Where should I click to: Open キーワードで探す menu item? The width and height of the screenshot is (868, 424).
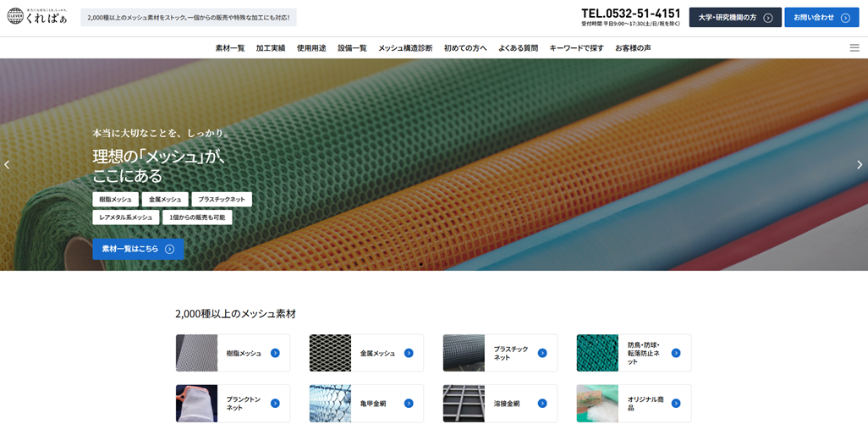576,48
